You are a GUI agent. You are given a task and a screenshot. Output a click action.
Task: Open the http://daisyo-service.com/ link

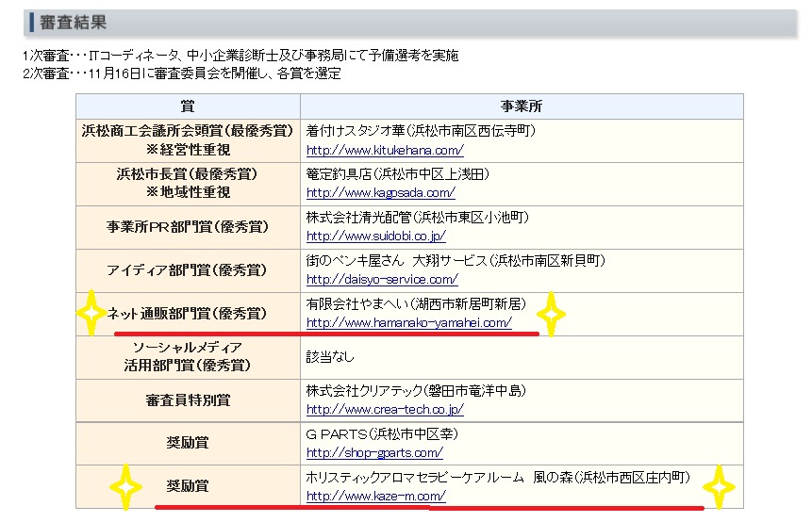382,280
